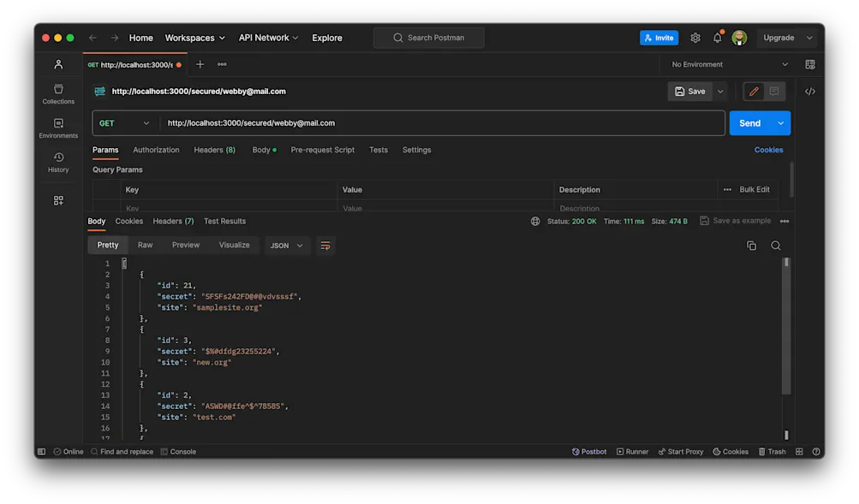
Task: Go forward with the right arrow
Action: coord(114,38)
